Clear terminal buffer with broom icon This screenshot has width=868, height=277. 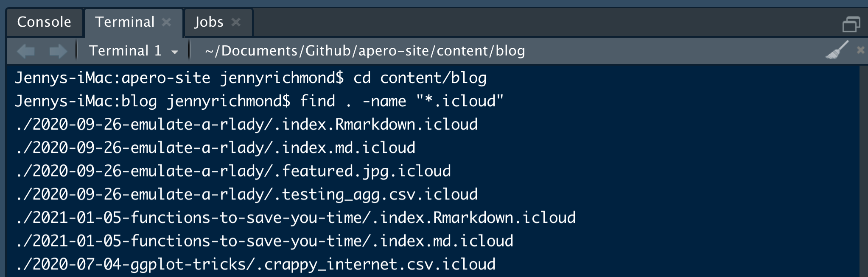[837, 50]
